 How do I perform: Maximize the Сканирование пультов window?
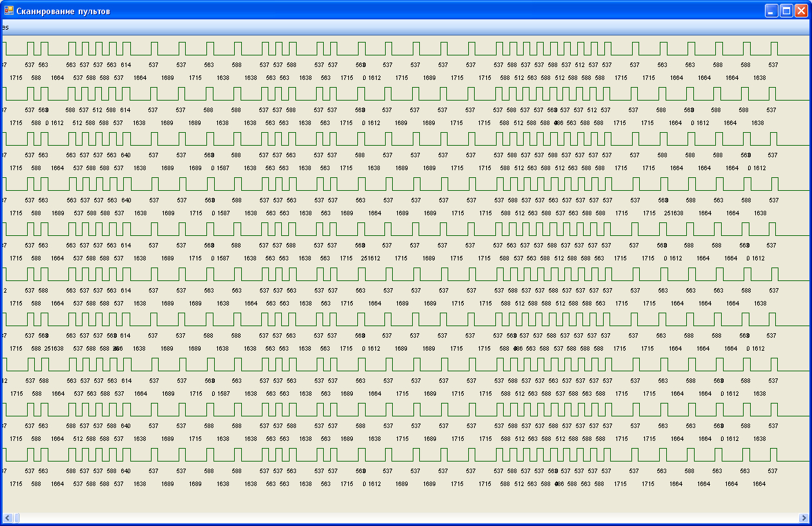786,10
